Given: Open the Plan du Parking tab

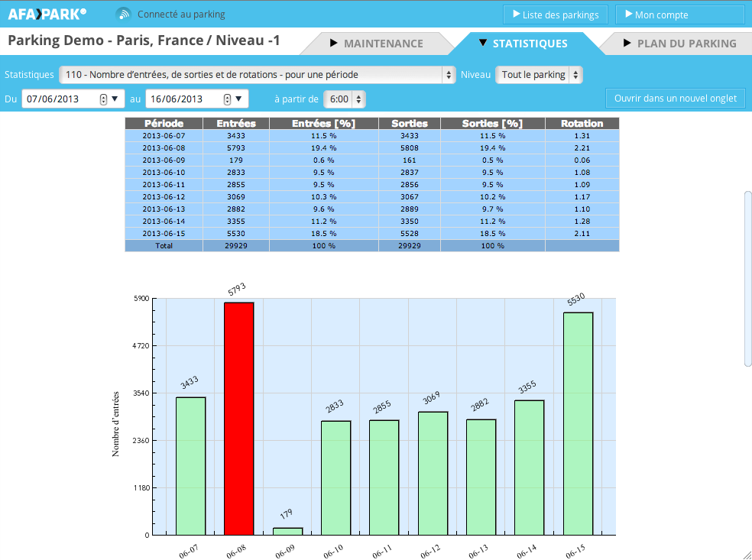Looking at the screenshot, I should click(679, 44).
